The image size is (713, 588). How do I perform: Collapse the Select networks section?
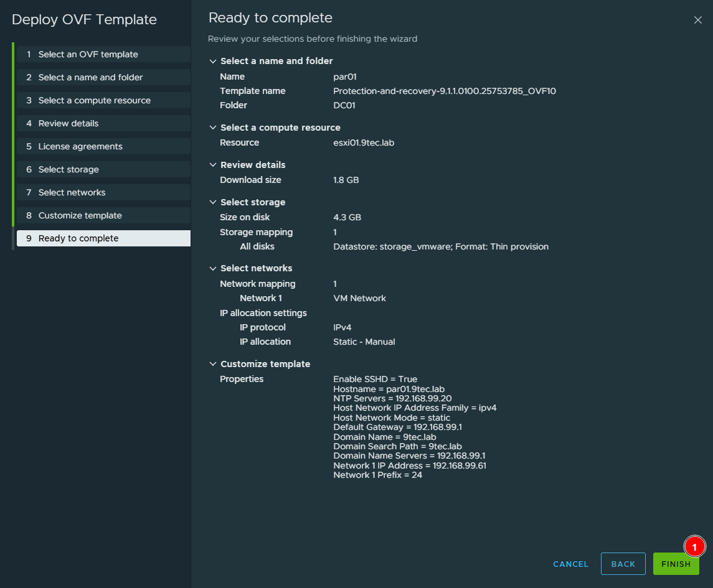212,269
